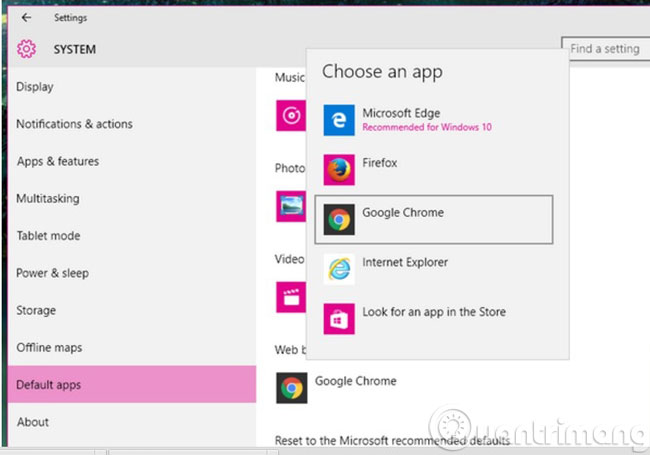Go to Storage section
Viewport: 650px width, 455px height.
[x=132, y=310]
